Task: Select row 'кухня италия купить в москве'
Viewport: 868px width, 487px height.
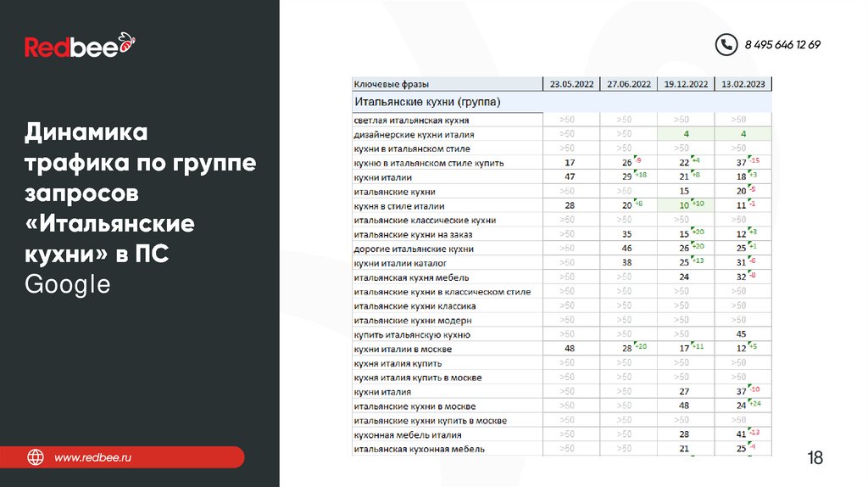Action: click(562, 378)
